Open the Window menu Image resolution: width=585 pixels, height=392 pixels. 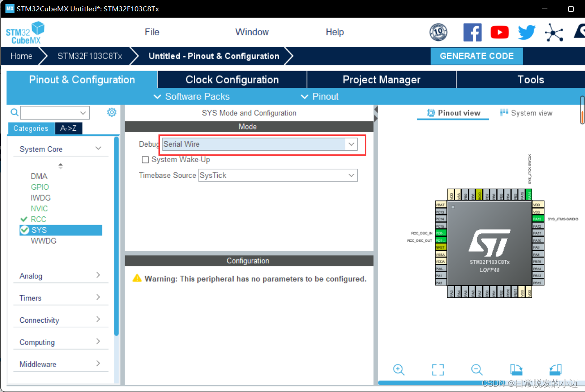(252, 32)
